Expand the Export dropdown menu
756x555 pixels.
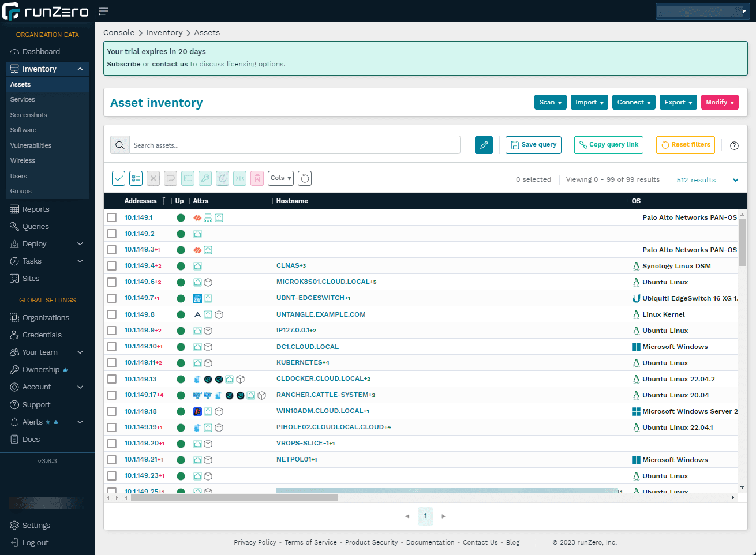(x=678, y=102)
